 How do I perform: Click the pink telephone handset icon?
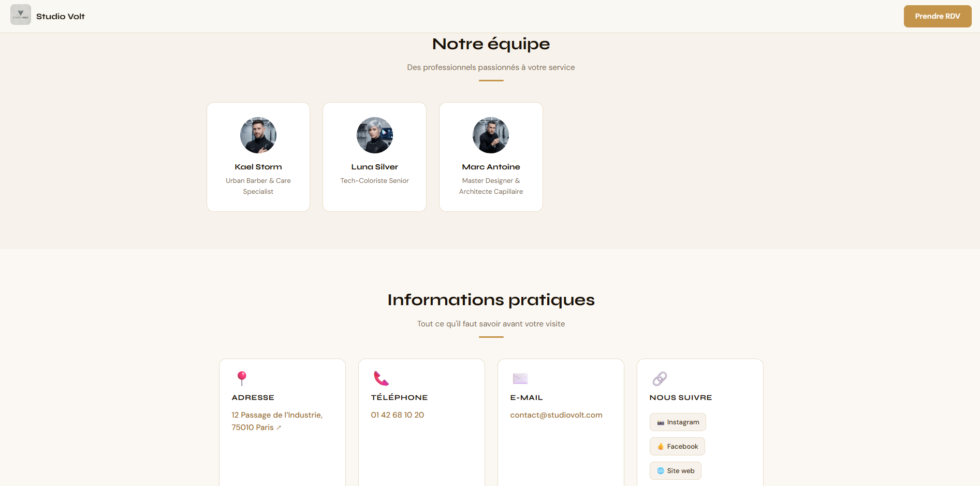coord(381,378)
